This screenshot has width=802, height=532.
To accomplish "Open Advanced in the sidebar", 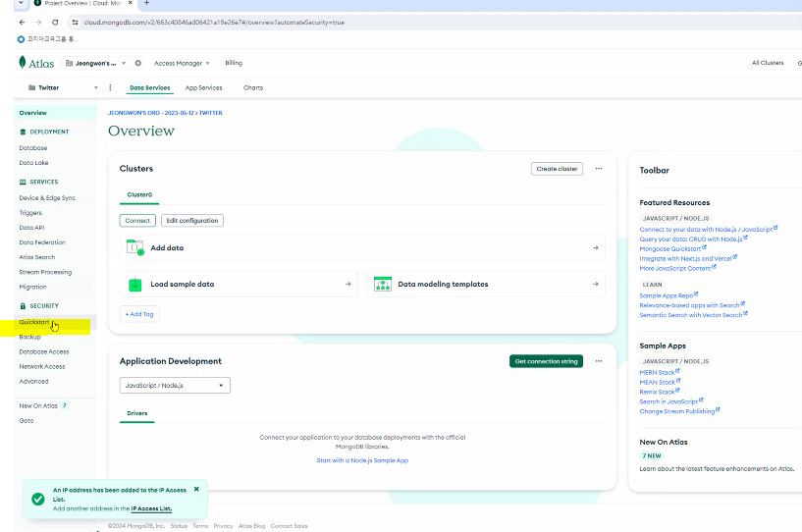I will 33,382.
